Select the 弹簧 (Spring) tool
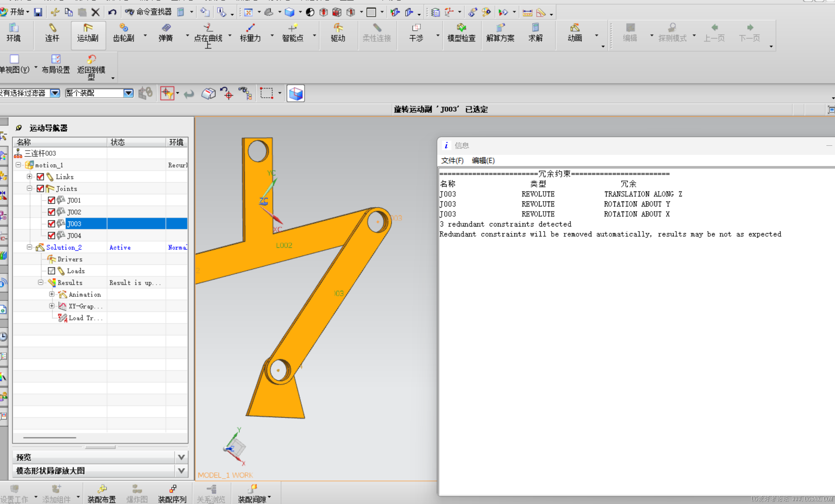 [166, 33]
